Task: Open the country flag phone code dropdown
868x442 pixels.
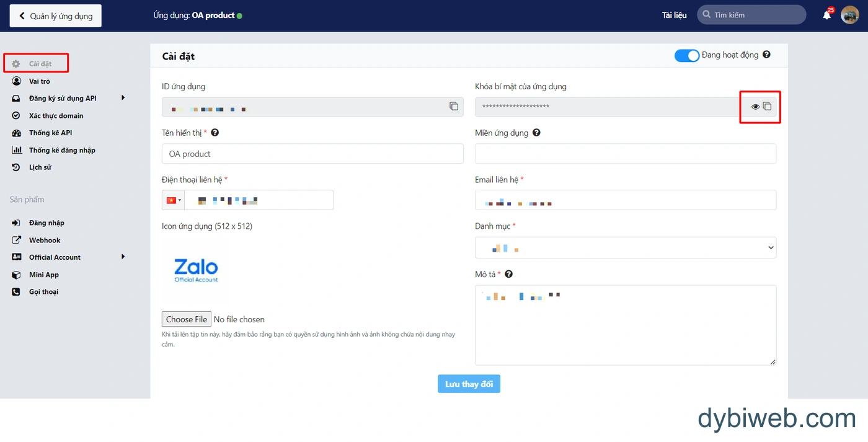Action: (x=173, y=200)
